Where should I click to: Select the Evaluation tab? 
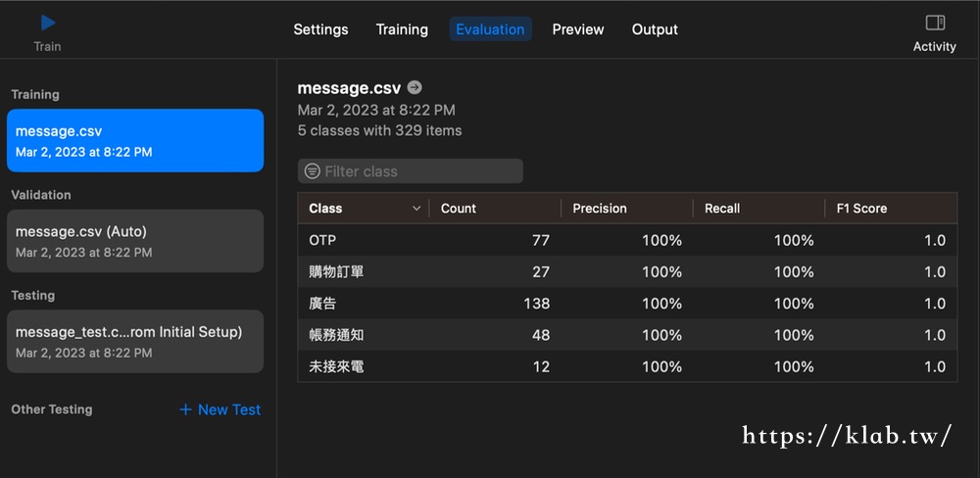pos(490,29)
